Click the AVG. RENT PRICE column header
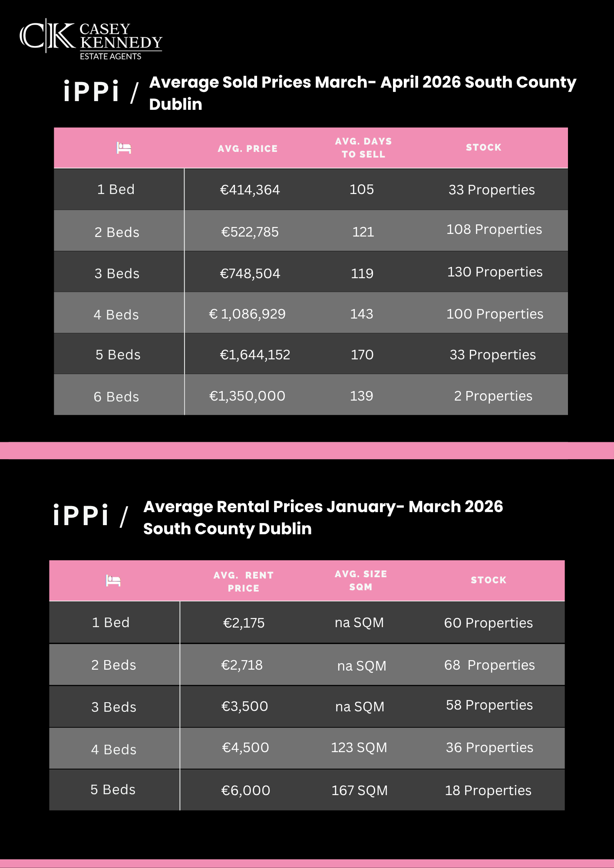Viewport: 614px width, 868px height. (x=243, y=581)
